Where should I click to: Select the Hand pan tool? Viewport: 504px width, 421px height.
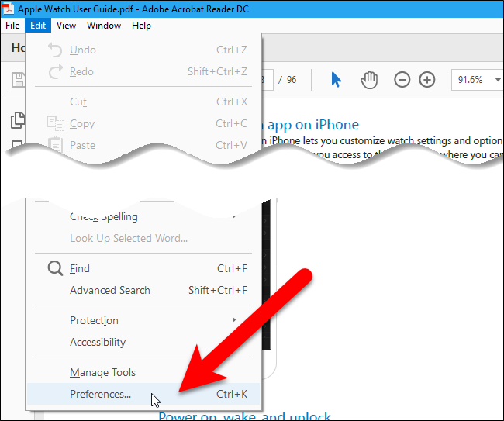(x=369, y=80)
